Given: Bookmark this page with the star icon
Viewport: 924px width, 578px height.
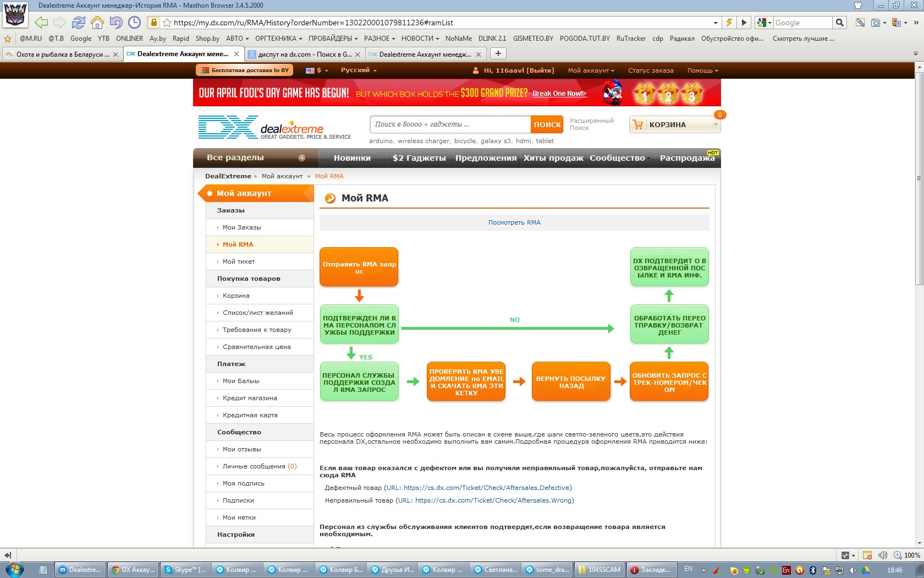Looking at the screenshot, I should (x=167, y=23).
